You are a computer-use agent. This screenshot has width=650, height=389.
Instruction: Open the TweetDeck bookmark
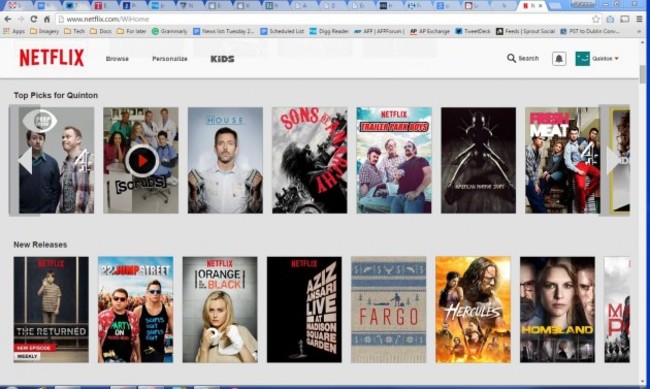coord(473,31)
